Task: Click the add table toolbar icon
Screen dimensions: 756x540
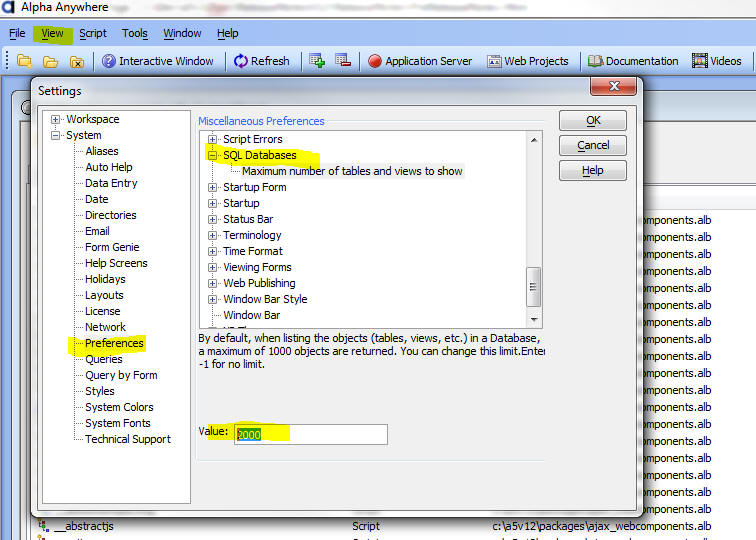Action: [317, 61]
